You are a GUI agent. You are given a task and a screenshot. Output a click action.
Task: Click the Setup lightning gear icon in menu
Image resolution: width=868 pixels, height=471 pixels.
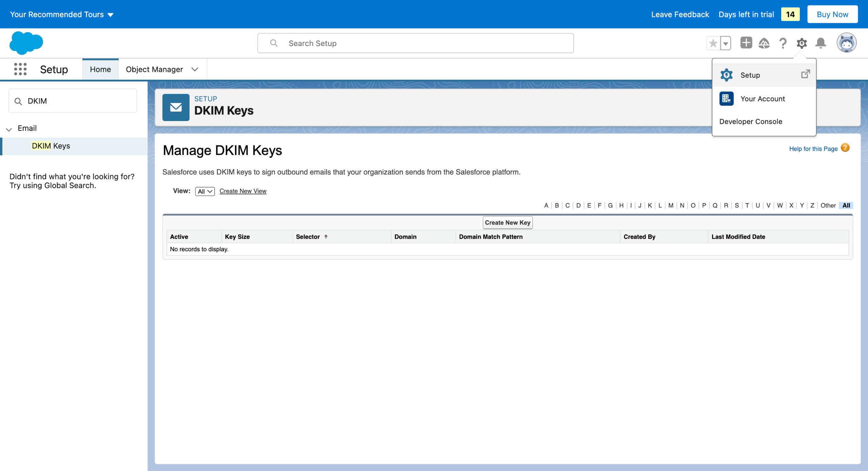(727, 75)
